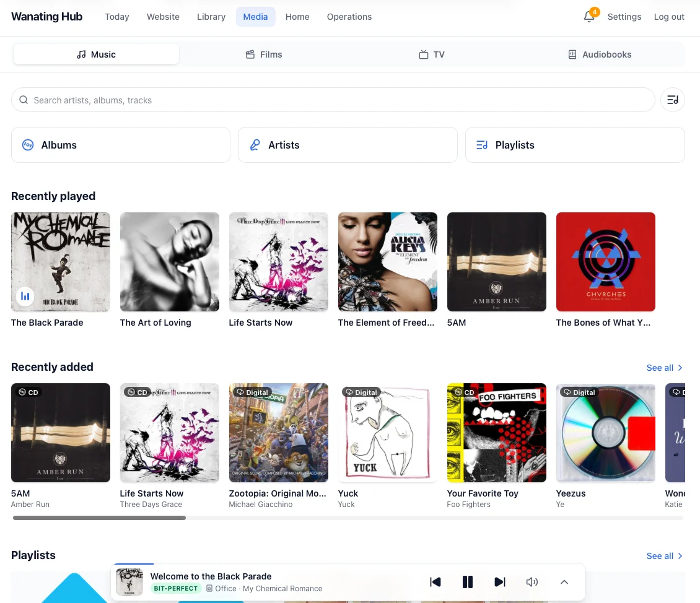This screenshot has height=603, width=700.
Task: Click the Welcome to the Black Parade title
Action: (211, 576)
